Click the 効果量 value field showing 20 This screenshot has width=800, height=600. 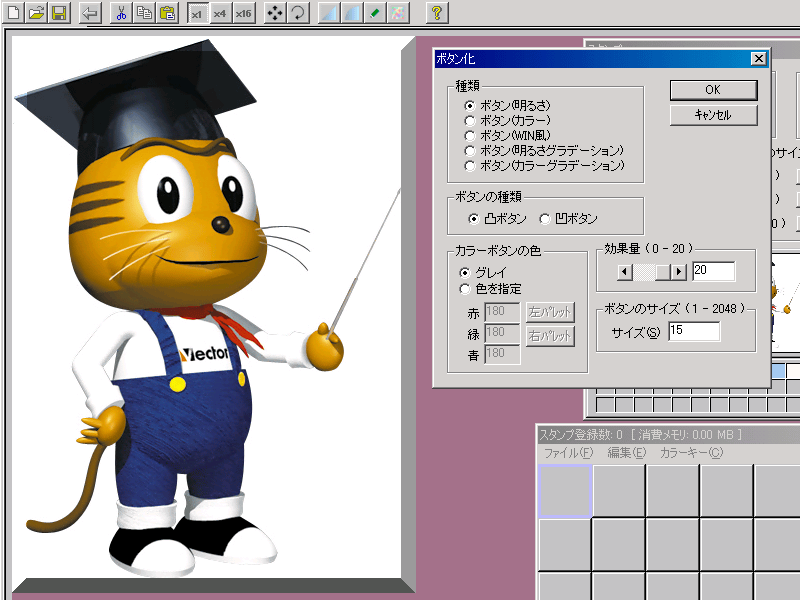tap(713, 271)
